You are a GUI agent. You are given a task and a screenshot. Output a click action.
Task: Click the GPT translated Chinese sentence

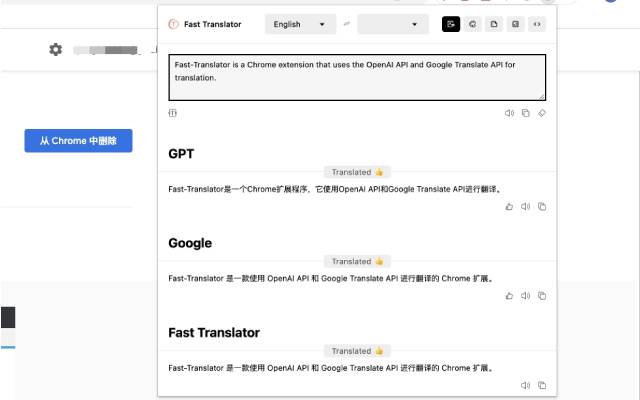(335, 189)
